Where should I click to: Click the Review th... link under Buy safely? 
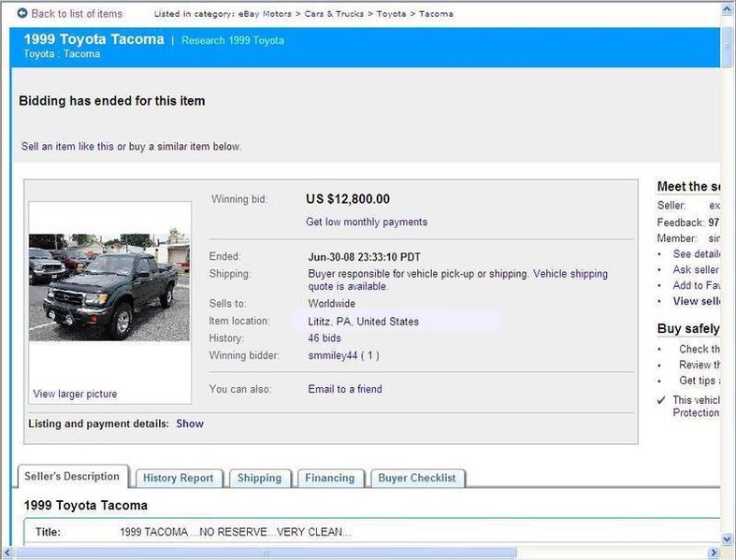[700, 365]
